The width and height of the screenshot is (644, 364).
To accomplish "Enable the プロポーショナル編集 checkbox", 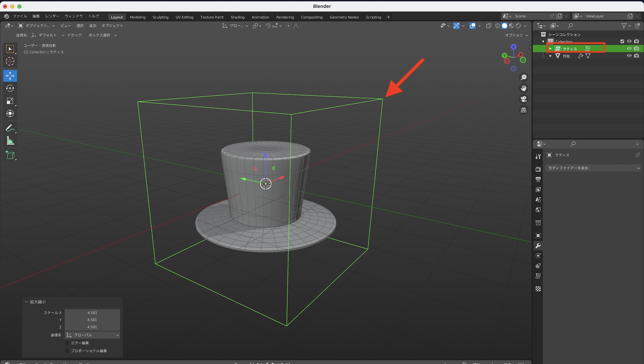I will coord(67,351).
